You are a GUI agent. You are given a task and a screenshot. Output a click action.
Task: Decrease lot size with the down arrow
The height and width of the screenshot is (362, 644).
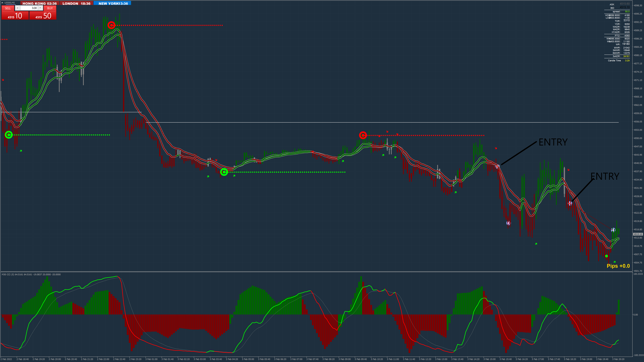tap(17, 8)
